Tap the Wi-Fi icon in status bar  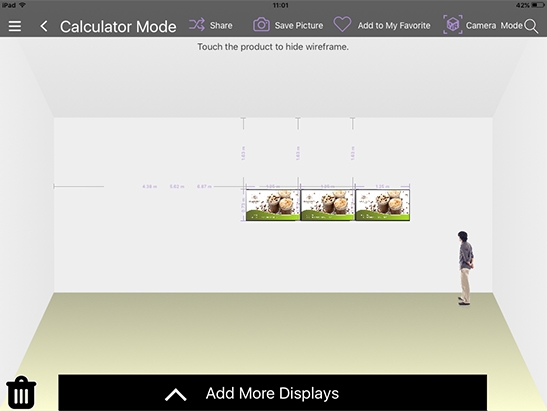[22, 5]
